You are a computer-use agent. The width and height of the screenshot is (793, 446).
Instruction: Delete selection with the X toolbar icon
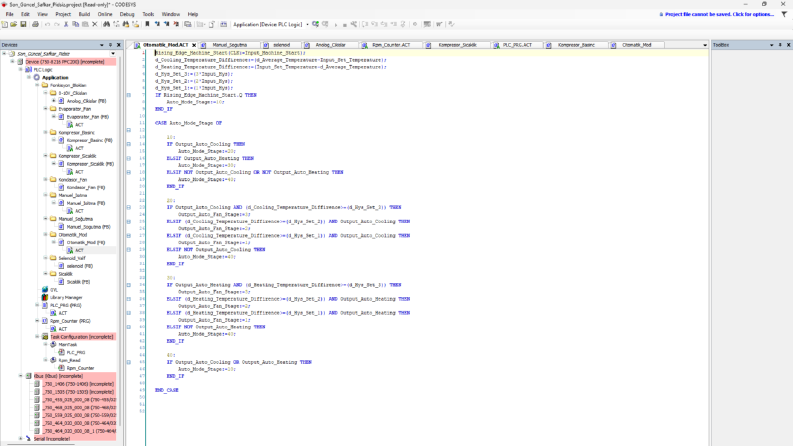(95, 24)
